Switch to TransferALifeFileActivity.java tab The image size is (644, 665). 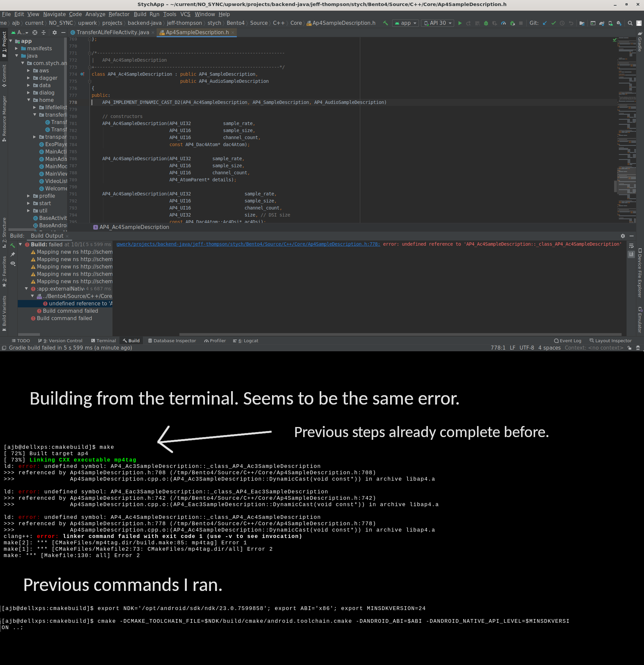(112, 32)
